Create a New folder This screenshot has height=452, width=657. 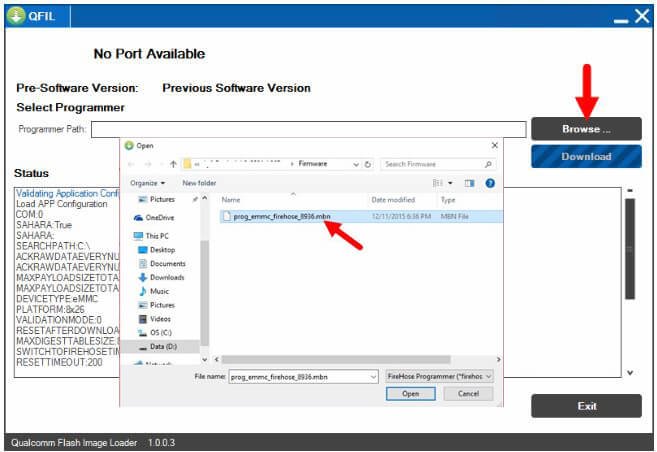[199, 183]
